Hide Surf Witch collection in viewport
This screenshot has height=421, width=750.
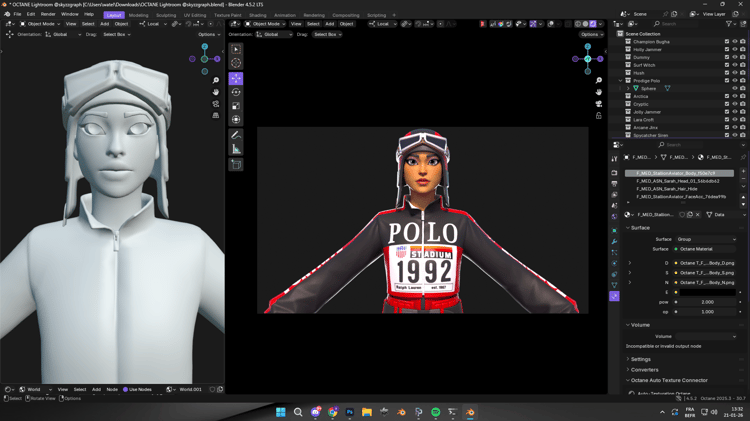coord(735,65)
